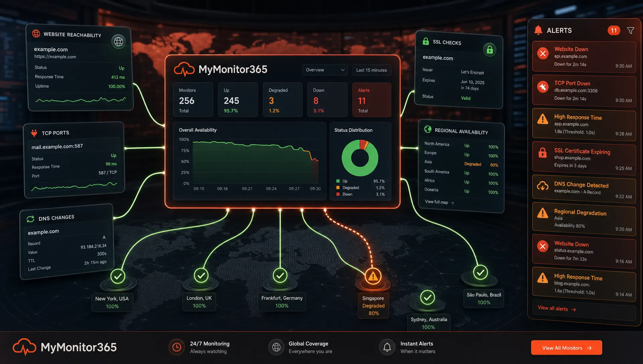The width and height of the screenshot is (643, 364).
Task: Click the MyMonitor365 cloud logo in dashboard header
Action: (x=184, y=69)
